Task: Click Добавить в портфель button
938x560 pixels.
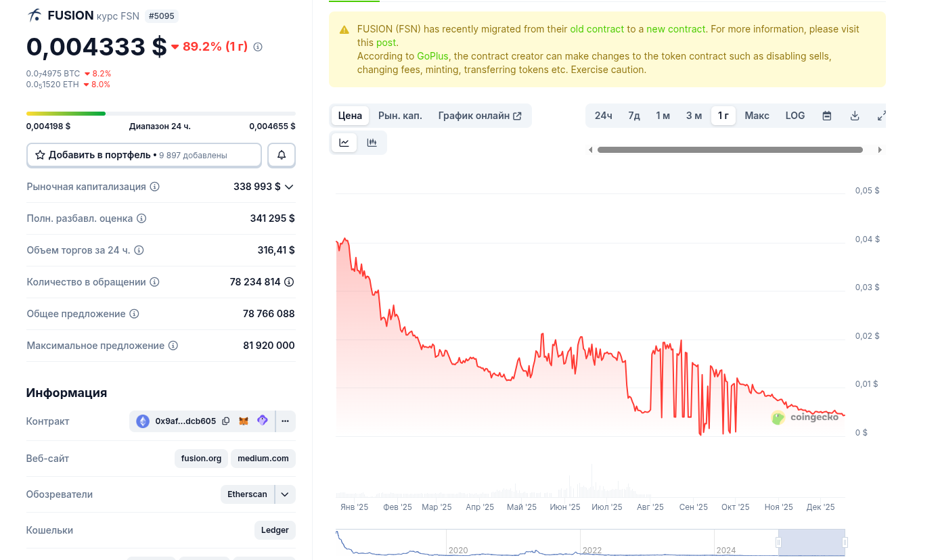Action: click(143, 155)
